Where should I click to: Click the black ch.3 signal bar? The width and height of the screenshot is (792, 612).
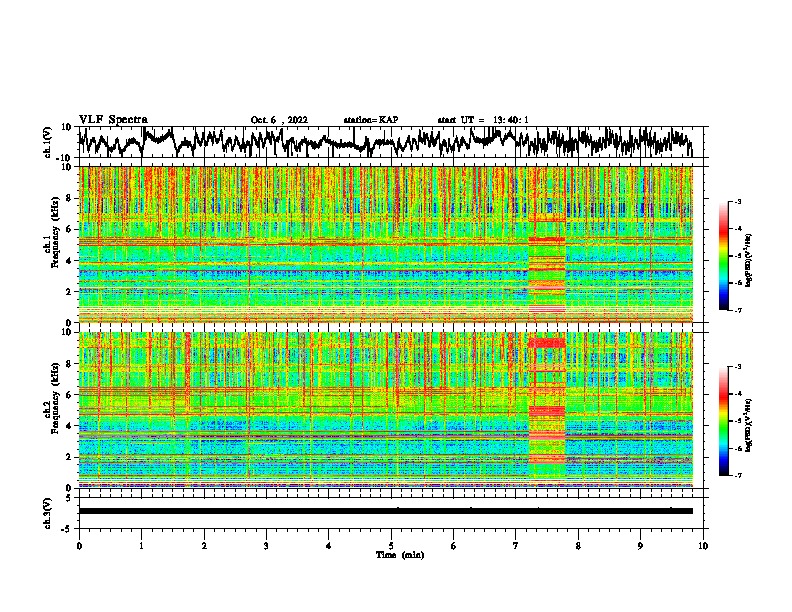386,511
